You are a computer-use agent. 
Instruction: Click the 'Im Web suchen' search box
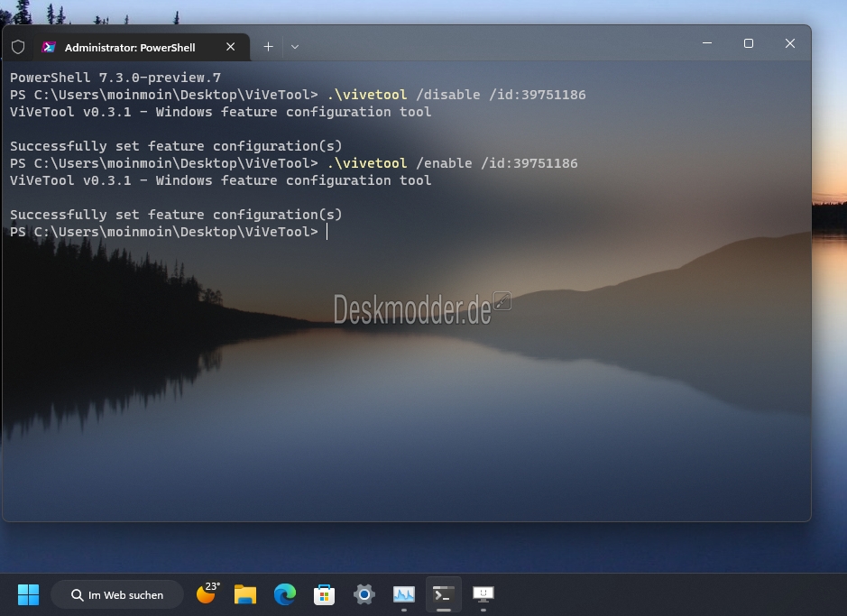tap(117, 595)
